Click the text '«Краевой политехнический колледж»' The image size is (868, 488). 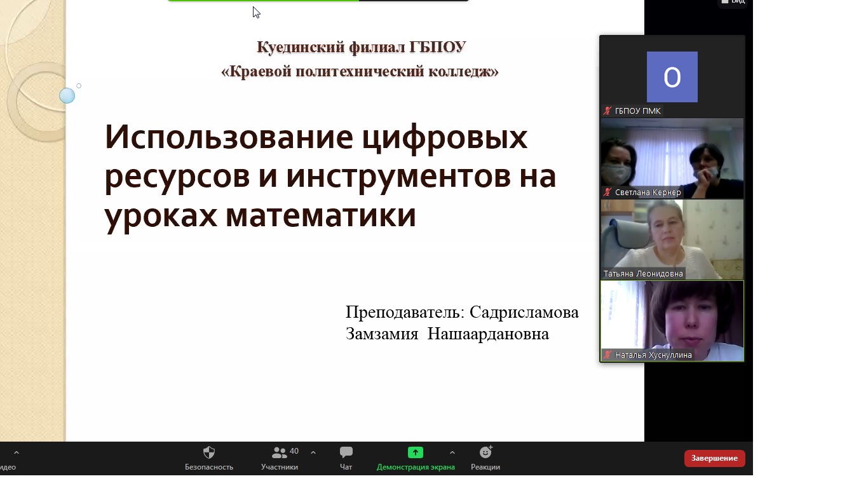click(360, 71)
